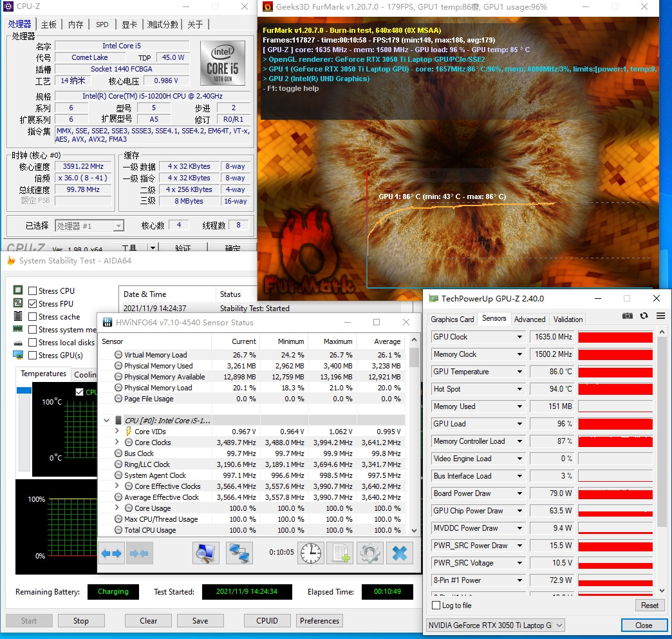
Task: Open the GPU Temperature sensor dropdown
Action: pos(519,372)
